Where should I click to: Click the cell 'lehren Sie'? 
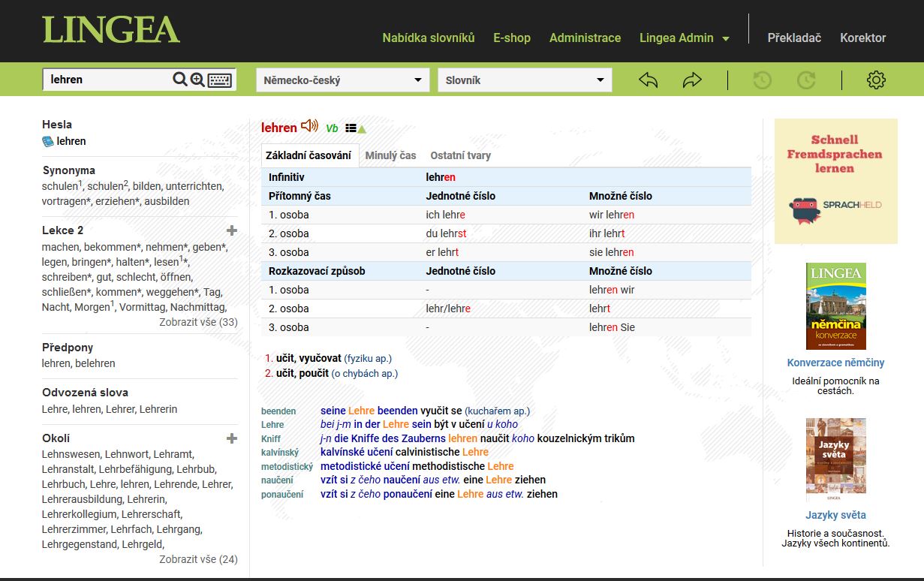612,327
